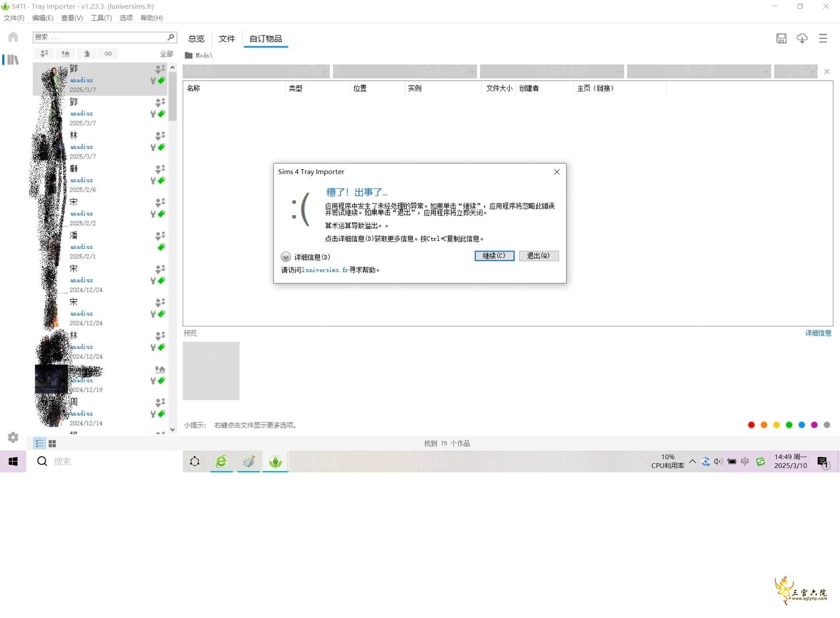Open the green browser taskbar icon
This screenshot has width=840, height=618.
221,461
